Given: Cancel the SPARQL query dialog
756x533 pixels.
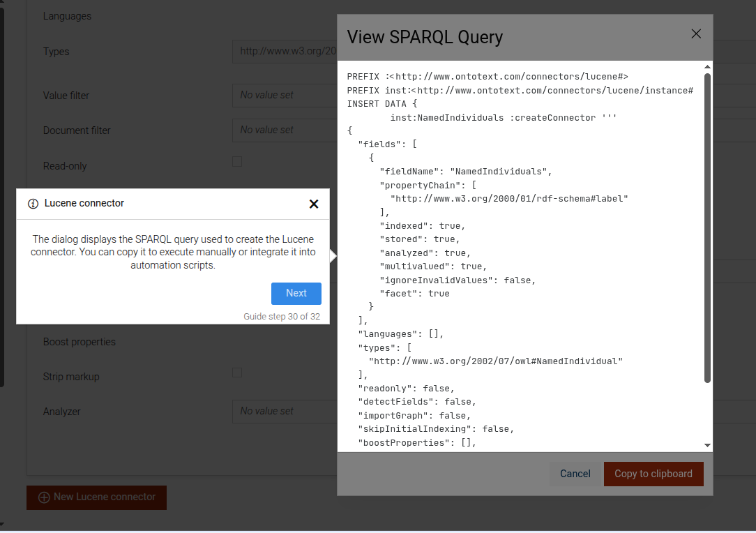Looking at the screenshot, I should [575, 474].
